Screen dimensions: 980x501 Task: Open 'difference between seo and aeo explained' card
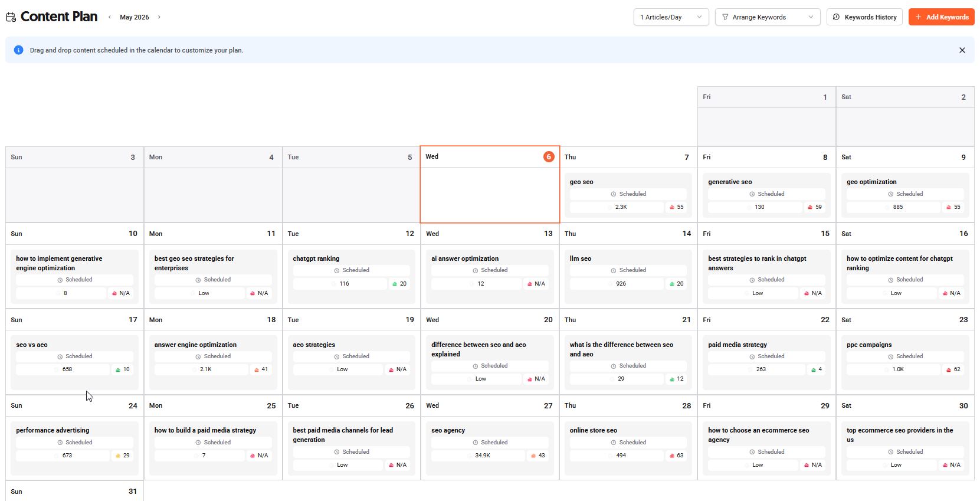(x=490, y=362)
